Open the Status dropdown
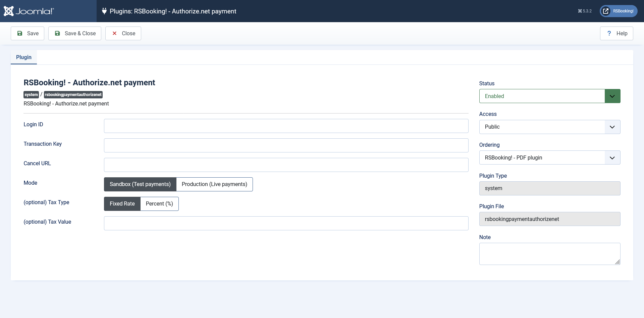Image resolution: width=644 pixels, height=318 pixels. (x=550, y=96)
